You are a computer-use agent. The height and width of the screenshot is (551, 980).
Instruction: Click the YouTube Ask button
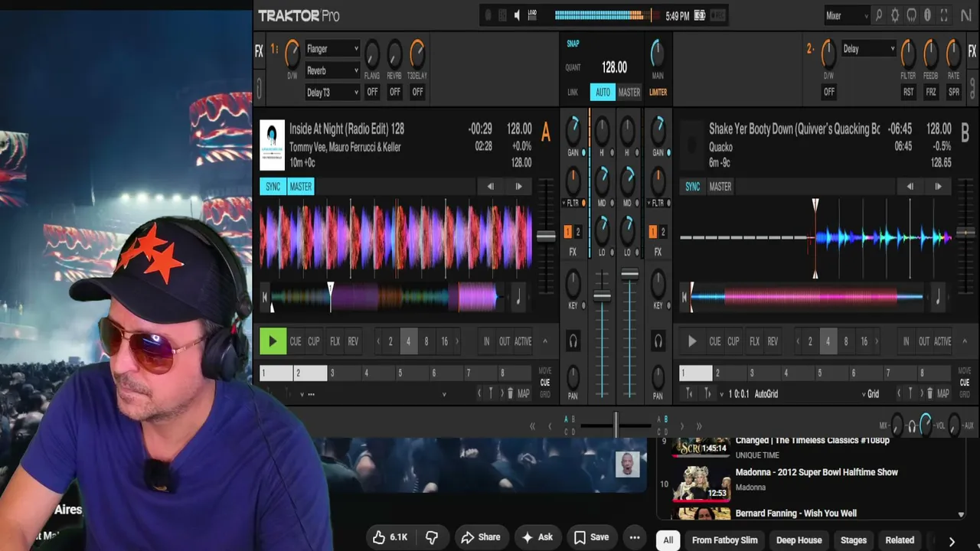pos(537,537)
